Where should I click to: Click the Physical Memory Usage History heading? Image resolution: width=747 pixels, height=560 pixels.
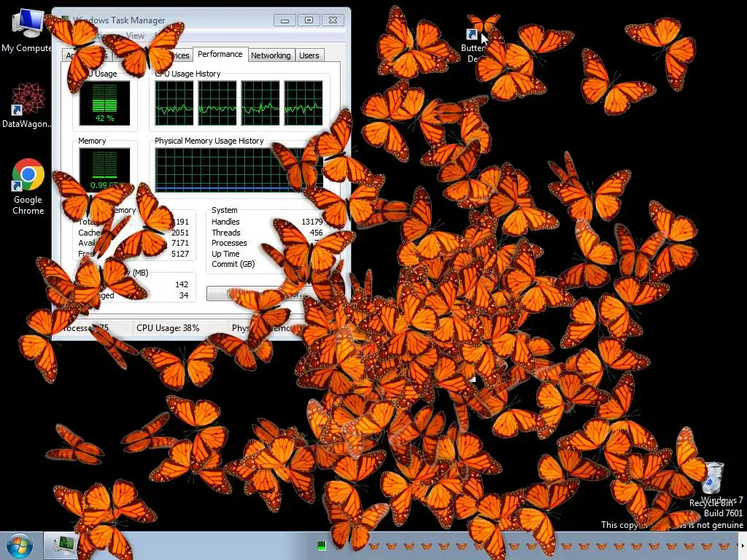pos(209,141)
